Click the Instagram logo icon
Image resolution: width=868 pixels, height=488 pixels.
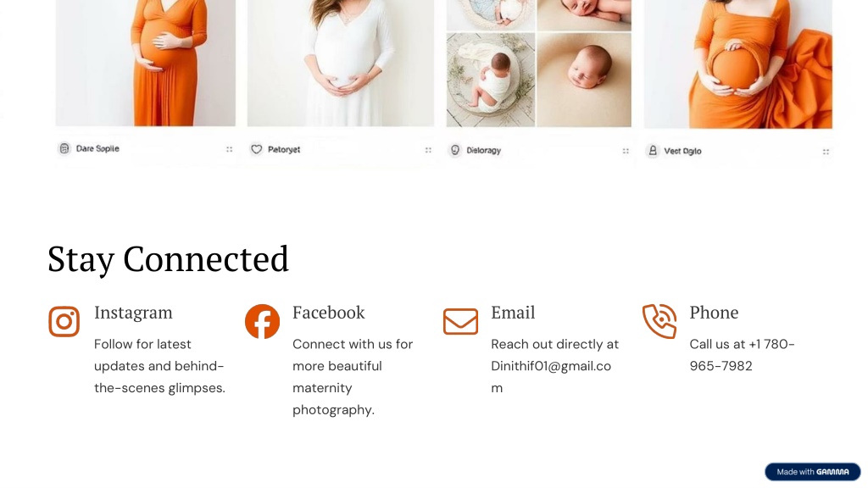coord(64,321)
